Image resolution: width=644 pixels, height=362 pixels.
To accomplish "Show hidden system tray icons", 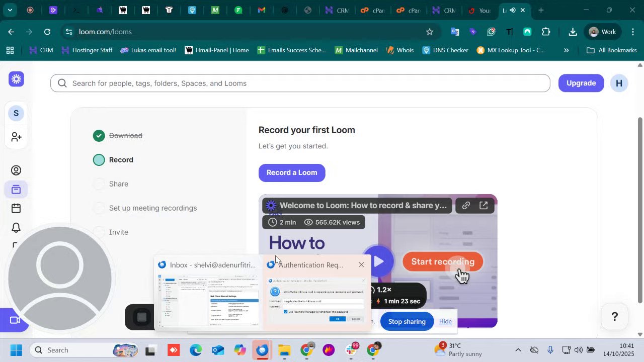I will (x=518, y=350).
